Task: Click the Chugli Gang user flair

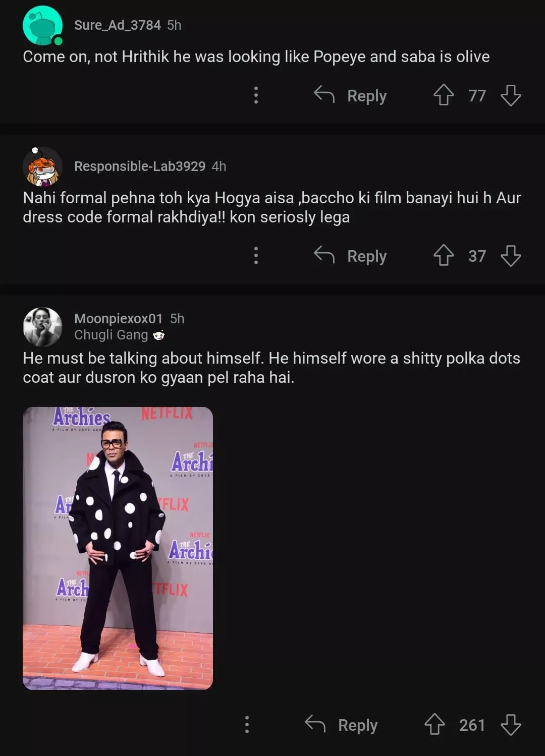Action: coord(119,335)
